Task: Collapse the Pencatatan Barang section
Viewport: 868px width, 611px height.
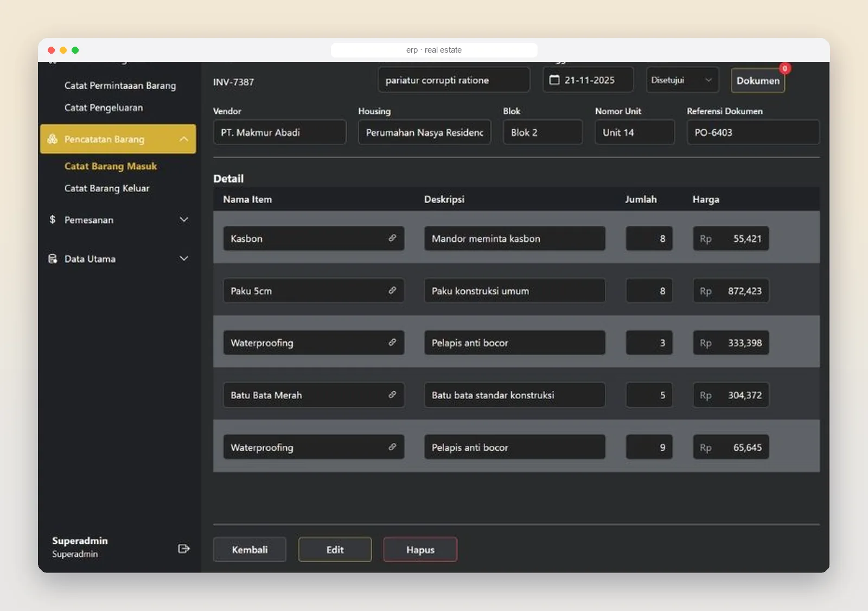Action: coord(184,139)
